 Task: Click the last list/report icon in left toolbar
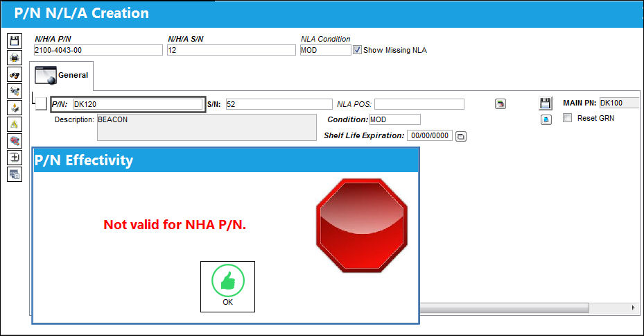[15, 174]
